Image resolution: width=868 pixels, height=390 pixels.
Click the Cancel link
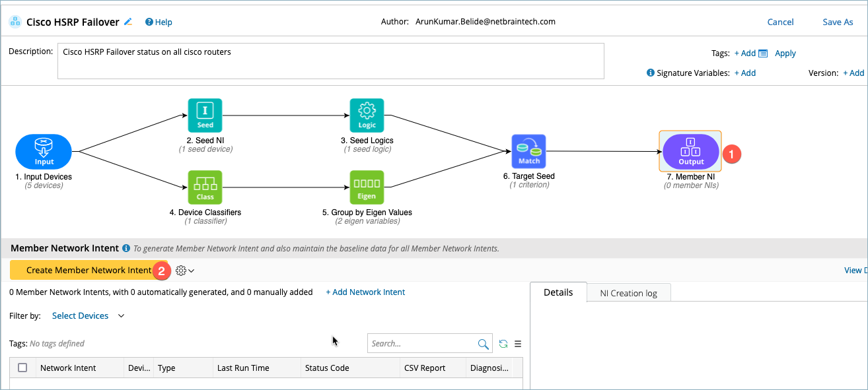pyautogui.click(x=780, y=22)
